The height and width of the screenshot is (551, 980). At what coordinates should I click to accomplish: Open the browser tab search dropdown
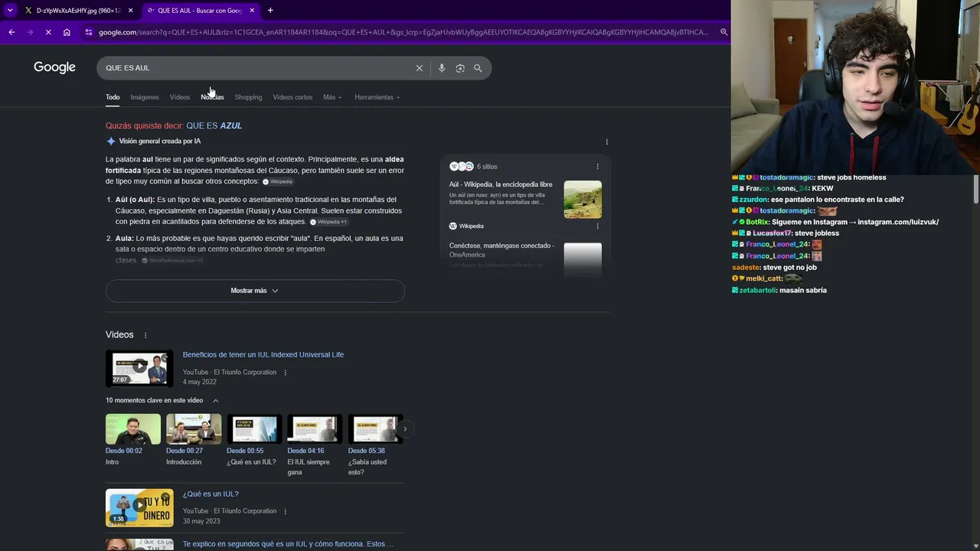click(10, 10)
